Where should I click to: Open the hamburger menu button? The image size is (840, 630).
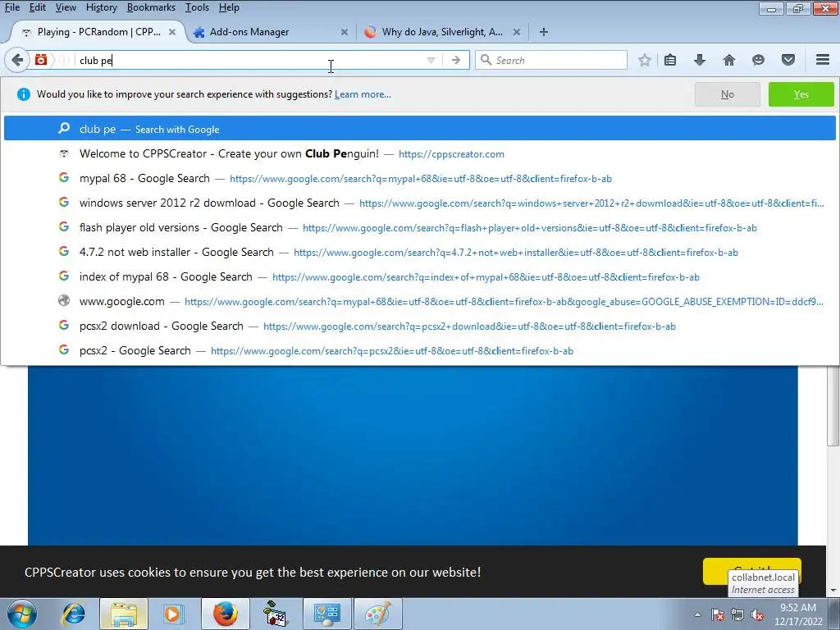click(x=823, y=60)
